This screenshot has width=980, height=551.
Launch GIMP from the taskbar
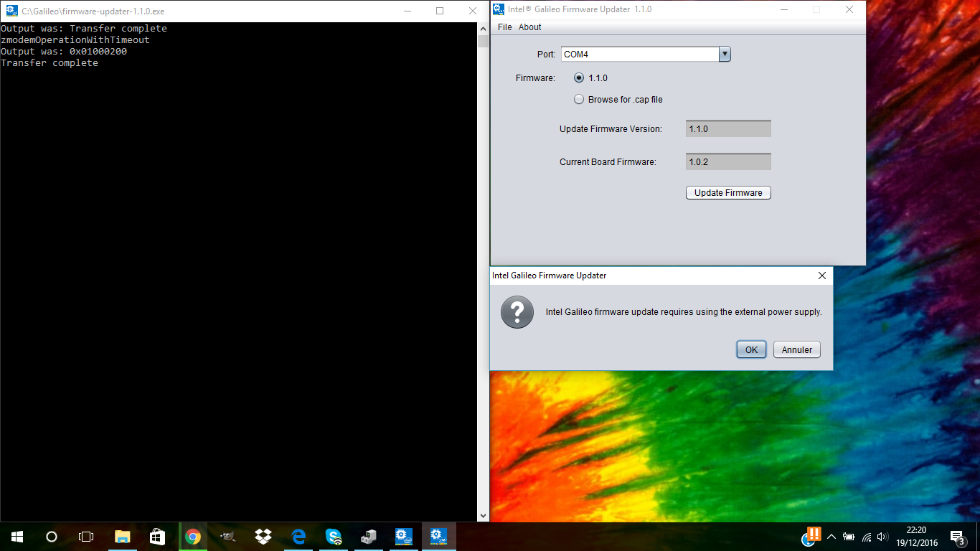[227, 537]
